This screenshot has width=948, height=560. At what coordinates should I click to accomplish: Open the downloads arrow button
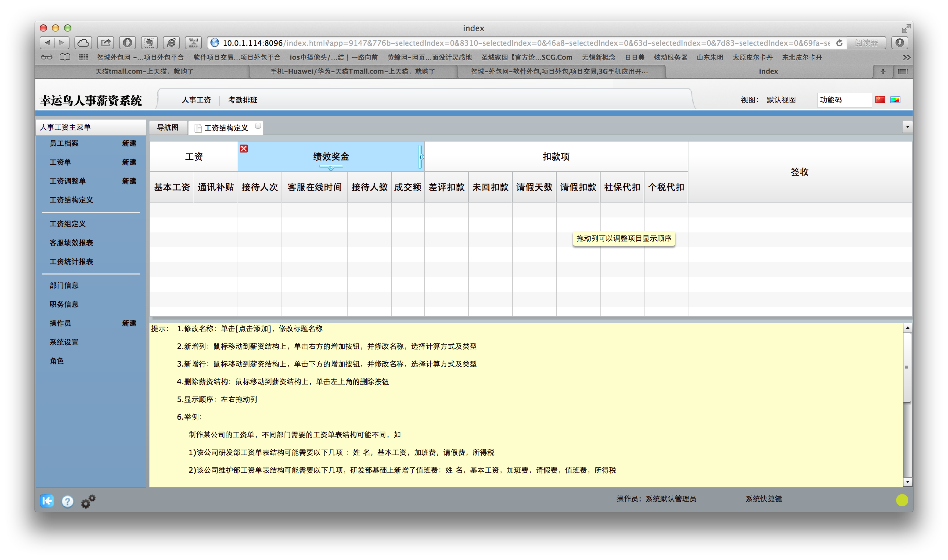tap(900, 43)
